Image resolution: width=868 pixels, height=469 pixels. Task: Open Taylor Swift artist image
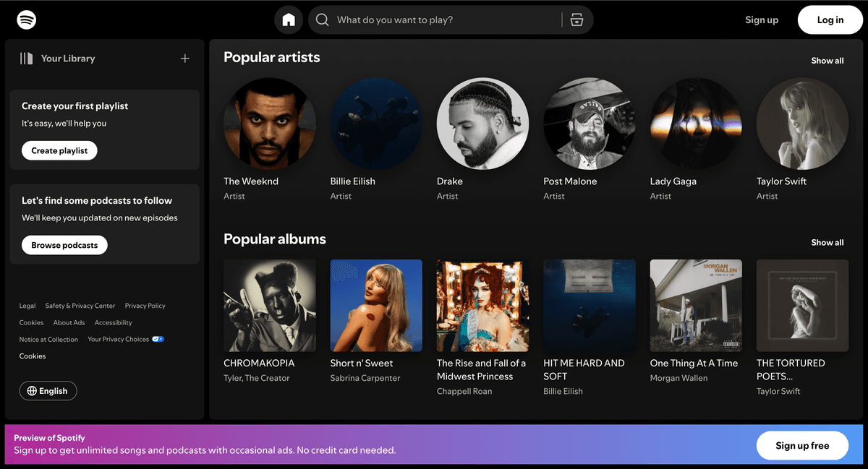click(x=803, y=124)
